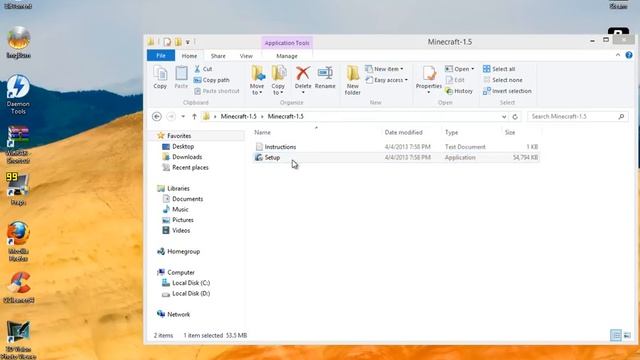Viewport: 640px width, 360px height.
Task: Click Edit in the Open group
Action: [x=455, y=80]
